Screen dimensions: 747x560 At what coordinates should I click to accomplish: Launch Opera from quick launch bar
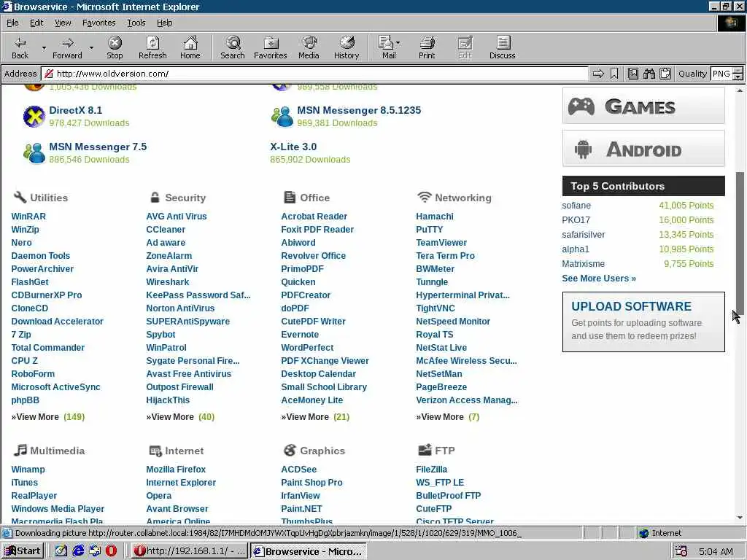click(111, 551)
